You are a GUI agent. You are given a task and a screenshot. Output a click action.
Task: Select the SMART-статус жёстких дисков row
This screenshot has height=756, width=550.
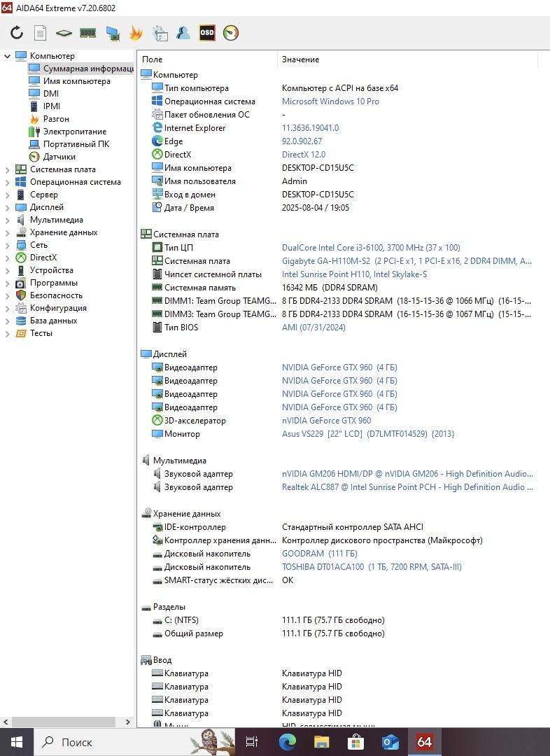[337, 580]
